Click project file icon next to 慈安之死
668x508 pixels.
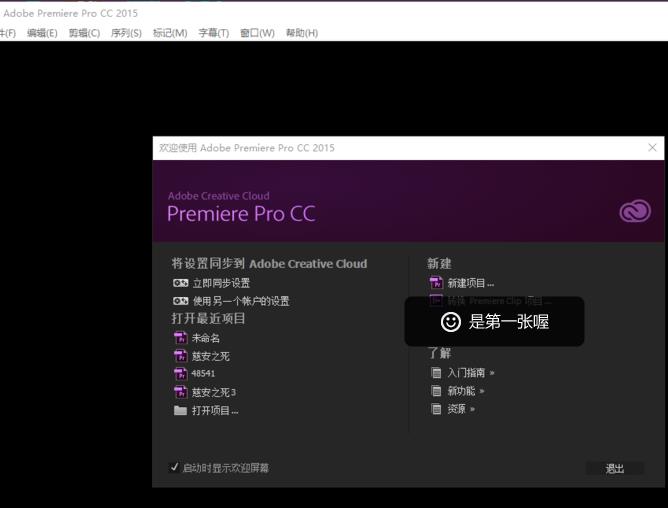[x=181, y=356]
